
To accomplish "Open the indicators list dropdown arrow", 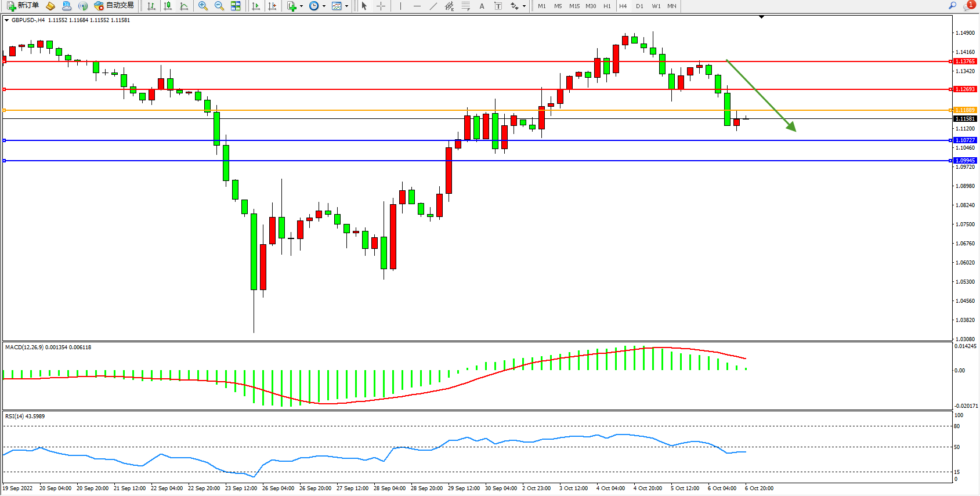I will [x=301, y=6].
